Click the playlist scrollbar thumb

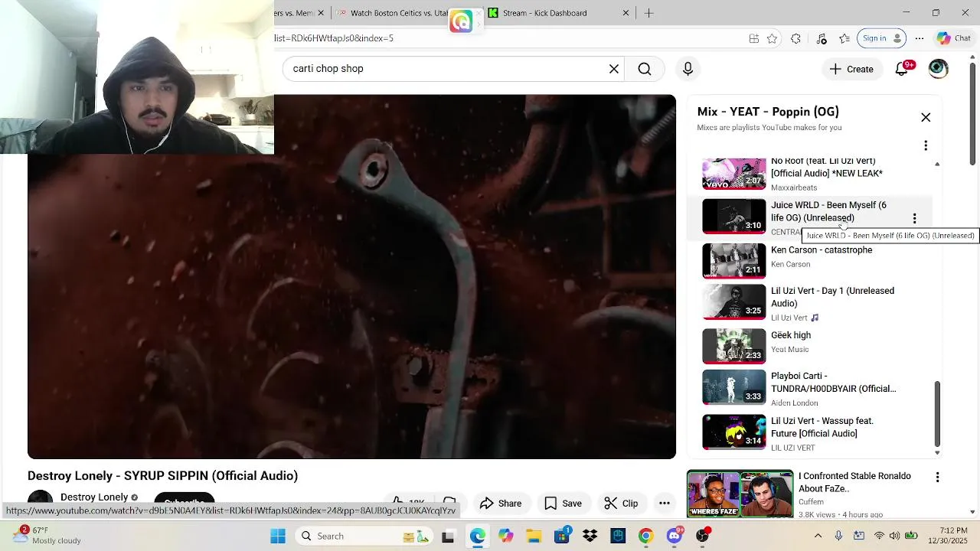(x=937, y=414)
